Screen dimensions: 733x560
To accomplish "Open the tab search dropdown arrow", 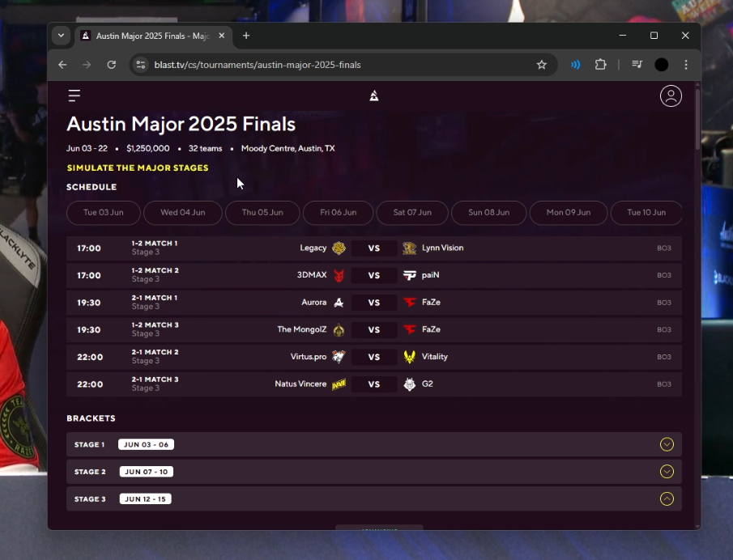I will (61, 36).
